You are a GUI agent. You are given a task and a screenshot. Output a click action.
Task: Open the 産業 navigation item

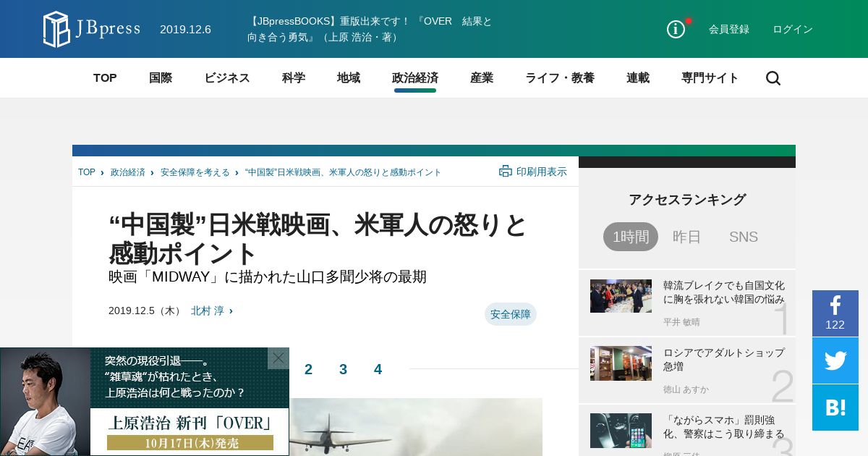point(482,78)
